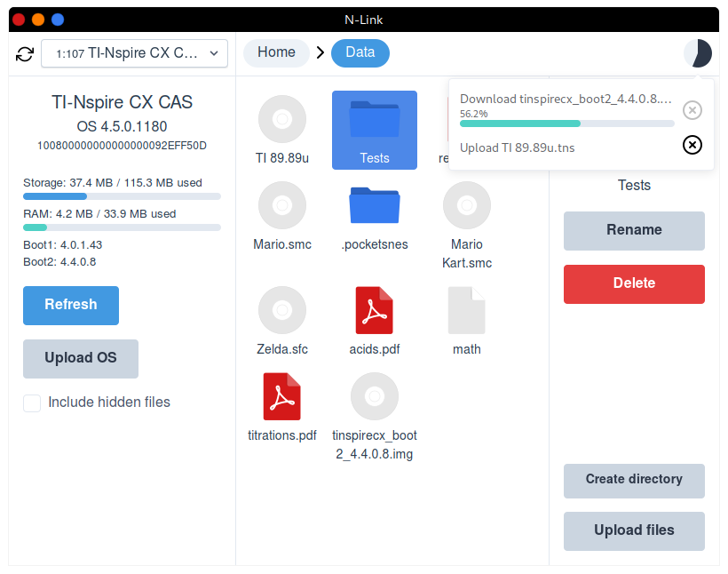Open the TI-Nspire CX device dropdown

tap(134, 53)
